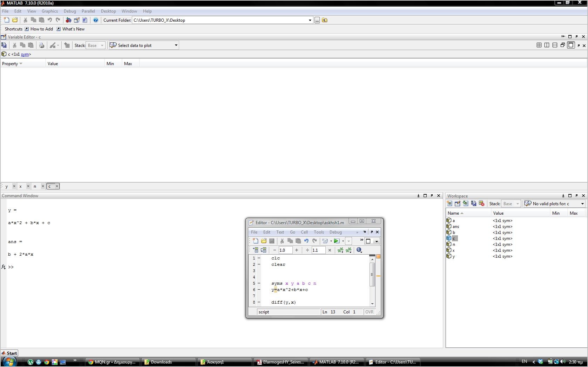Switch to the variable 'n' tab
The height and width of the screenshot is (367, 588).
tap(35, 186)
